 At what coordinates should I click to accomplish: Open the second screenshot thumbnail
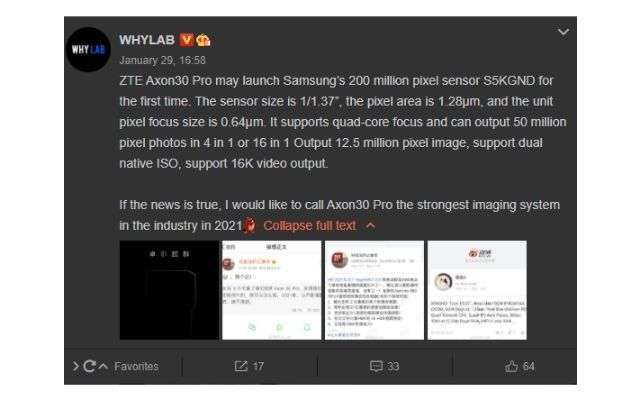pyautogui.click(x=271, y=290)
